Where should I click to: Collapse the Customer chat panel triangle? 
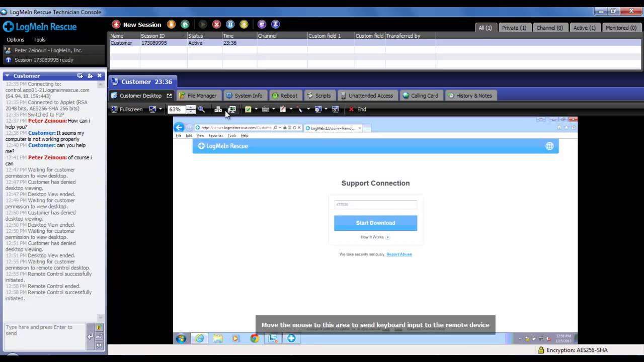[x=7, y=75]
